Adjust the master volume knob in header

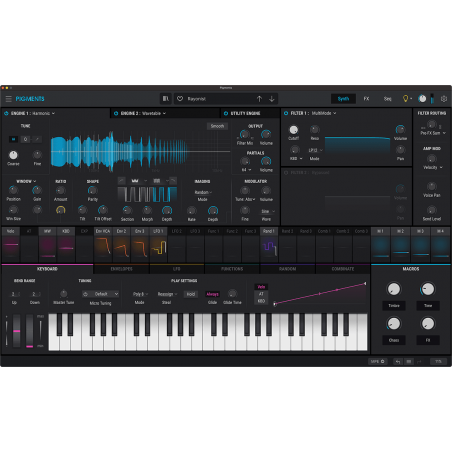(422, 99)
